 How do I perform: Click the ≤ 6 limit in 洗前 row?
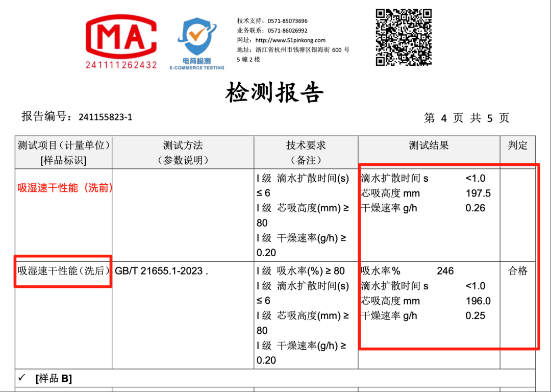[263, 193]
